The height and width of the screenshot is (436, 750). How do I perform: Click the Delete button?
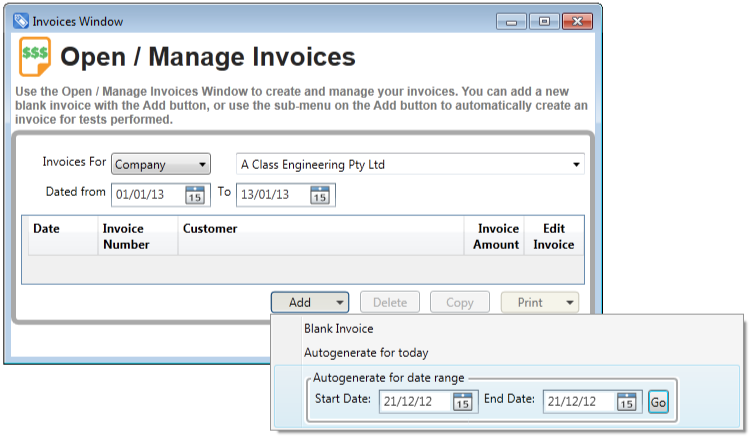point(389,302)
